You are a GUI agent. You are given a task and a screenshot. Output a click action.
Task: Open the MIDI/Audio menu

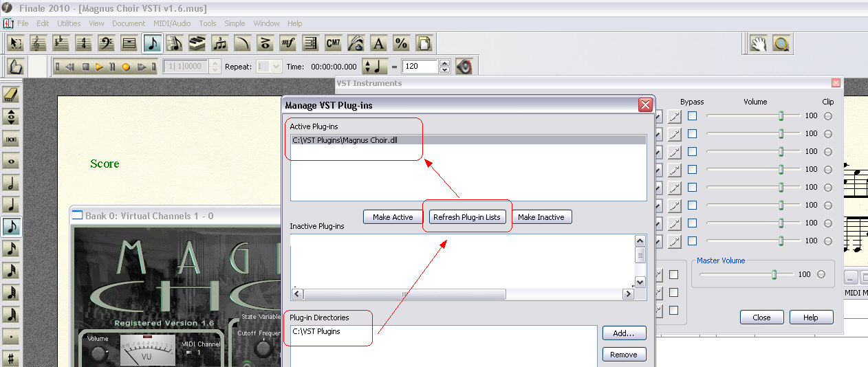point(172,23)
